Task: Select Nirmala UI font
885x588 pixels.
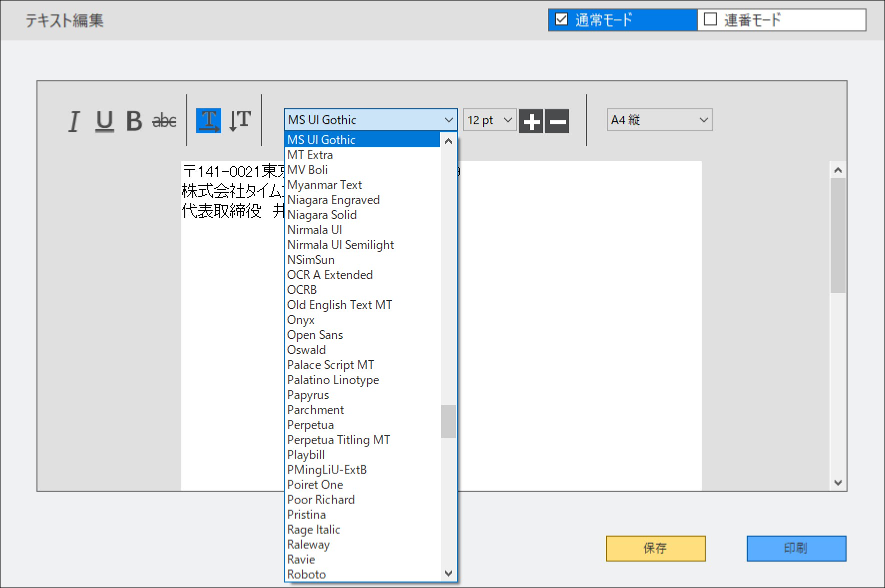Action: coord(363,230)
